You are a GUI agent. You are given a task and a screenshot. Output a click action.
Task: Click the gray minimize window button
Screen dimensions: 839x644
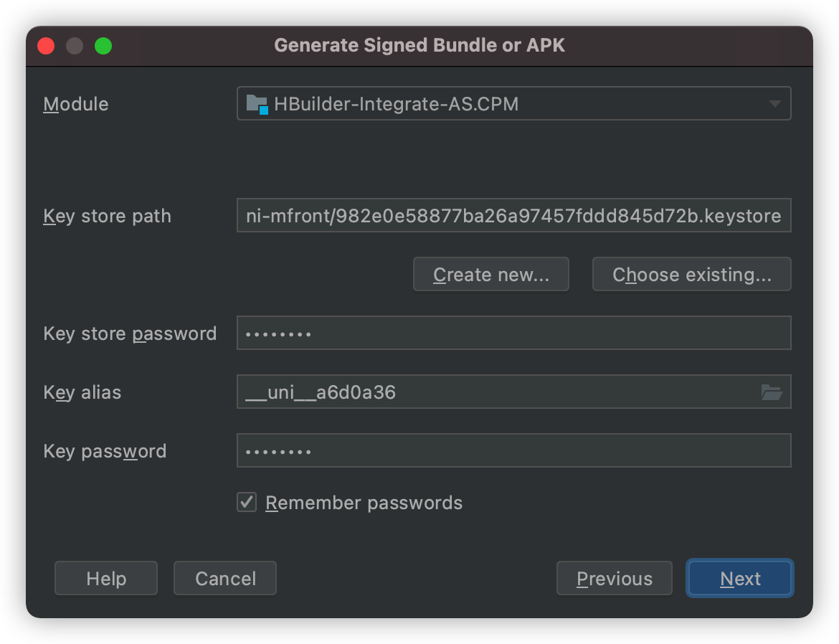click(x=75, y=46)
